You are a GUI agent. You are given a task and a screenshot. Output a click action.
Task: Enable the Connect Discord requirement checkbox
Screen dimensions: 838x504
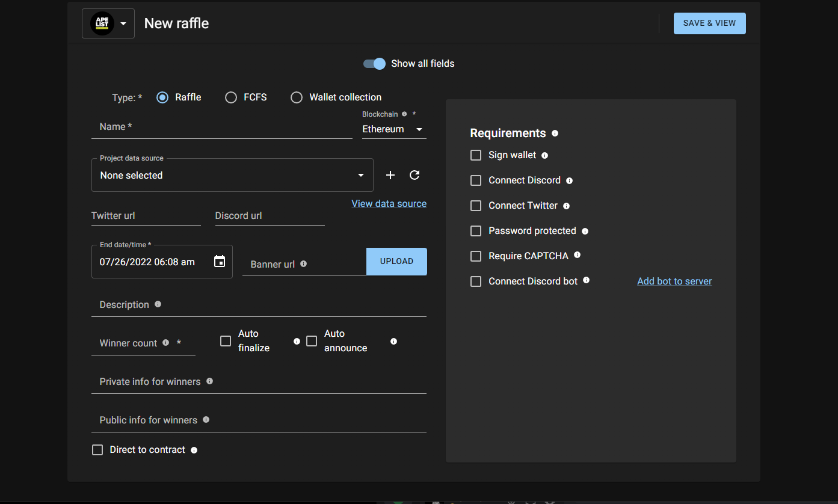(476, 180)
